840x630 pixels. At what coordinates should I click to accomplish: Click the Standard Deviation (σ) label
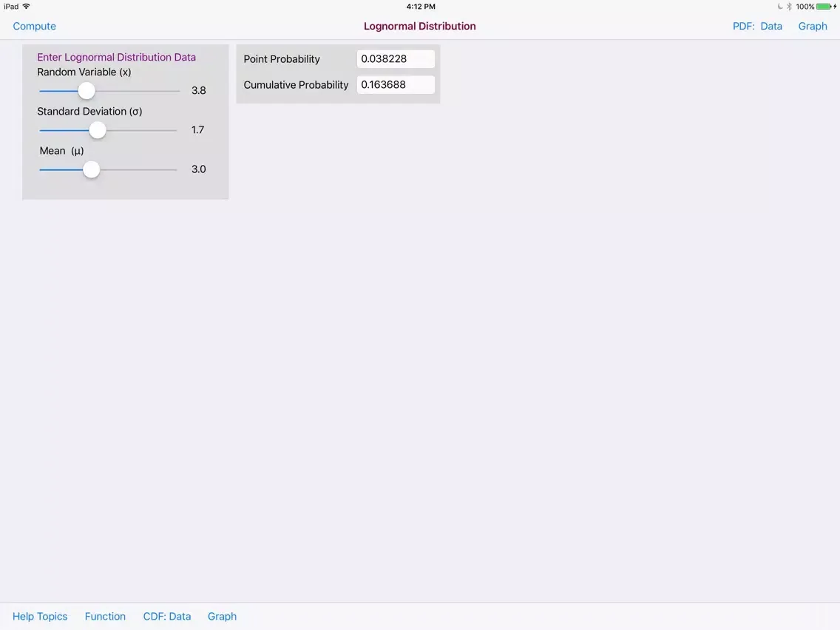click(x=89, y=112)
